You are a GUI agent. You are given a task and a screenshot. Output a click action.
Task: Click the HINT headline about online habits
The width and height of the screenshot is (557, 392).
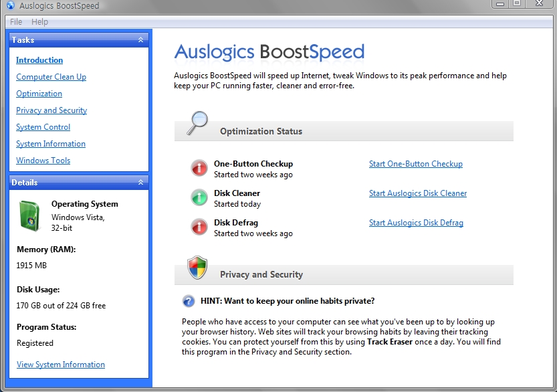click(x=288, y=301)
